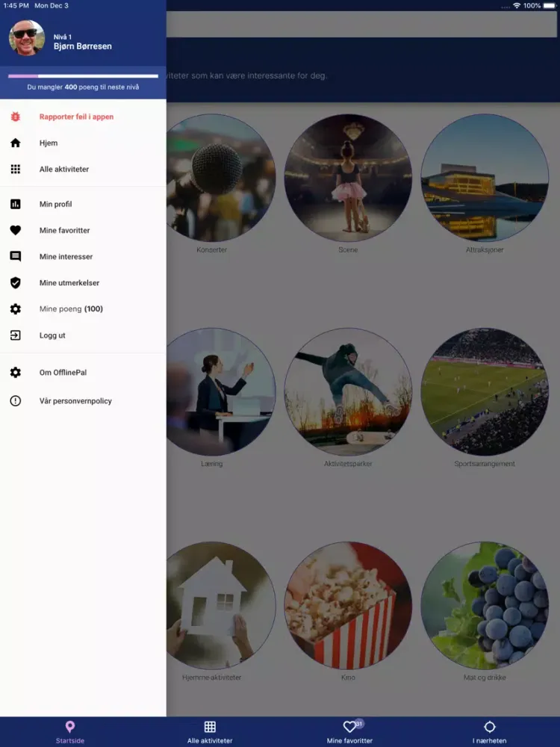Click the chat icon beside Mine interesser
This screenshot has height=747, width=560.
click(x=15, y=256)
